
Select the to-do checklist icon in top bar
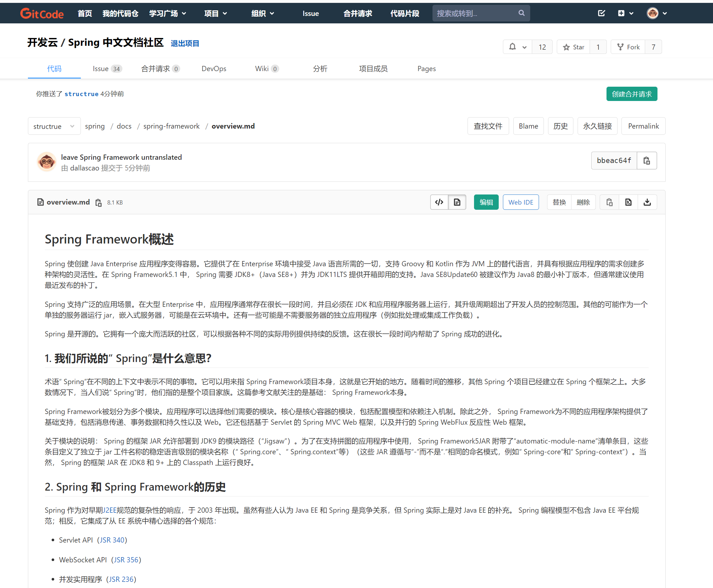coord(601,13)
